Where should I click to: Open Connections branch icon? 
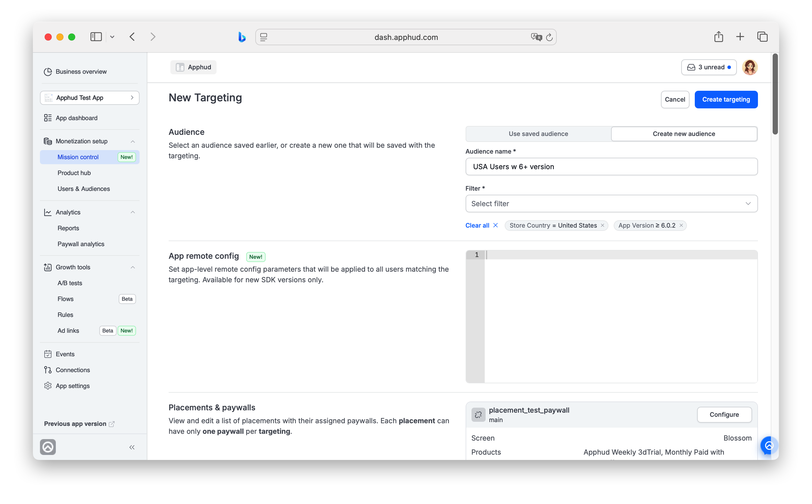(x=48, y=370)
